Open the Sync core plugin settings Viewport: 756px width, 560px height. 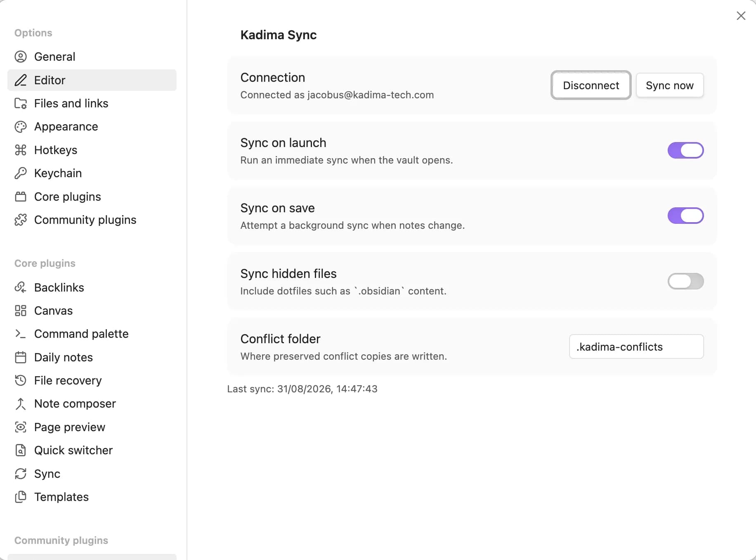click(x=92, y=474)
